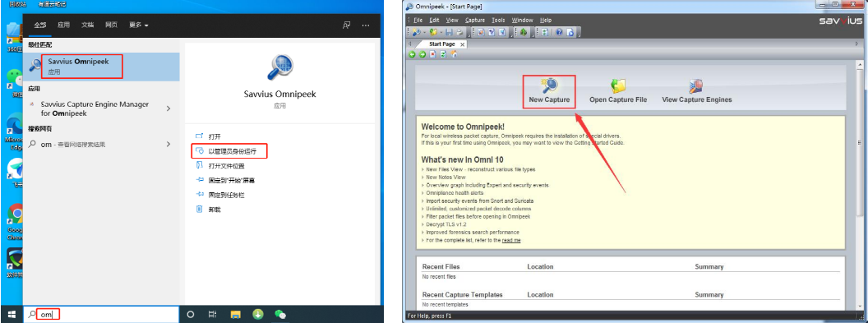The height and width of the screenshot is (323, 868).
Task: Open the Edit menu in Omnipeek
Action: pos(434,20)
